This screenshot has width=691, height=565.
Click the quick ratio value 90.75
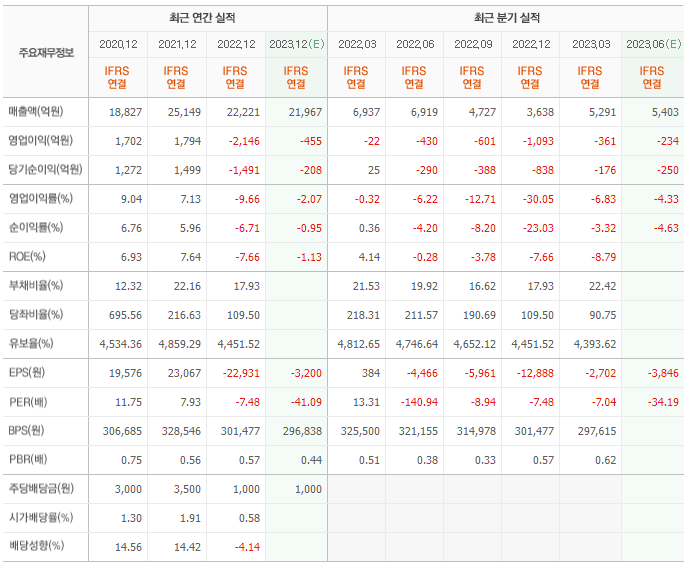tap(603, 315)
